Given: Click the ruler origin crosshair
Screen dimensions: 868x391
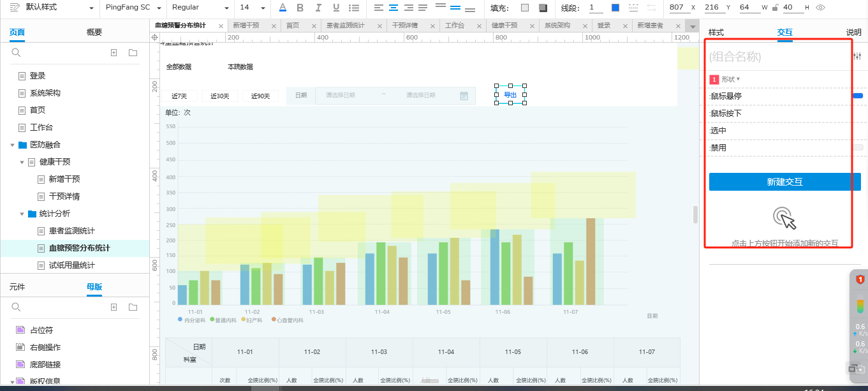Looking at the screenshot, I should [x=154, y=37].
